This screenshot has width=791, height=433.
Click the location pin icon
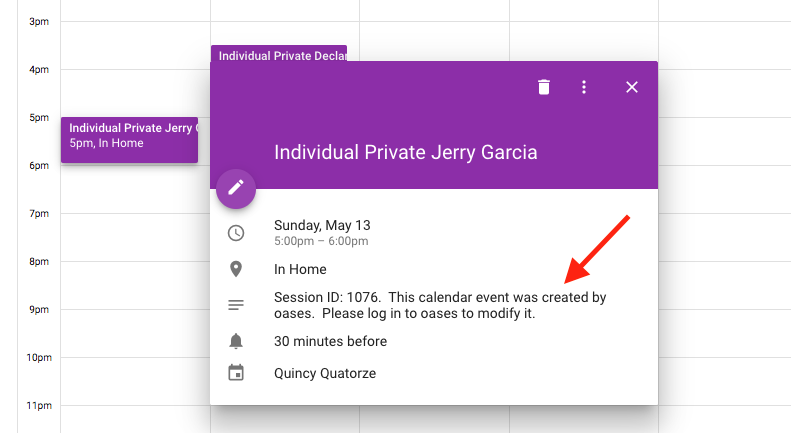pyautogui.click(x=236, y=269)
